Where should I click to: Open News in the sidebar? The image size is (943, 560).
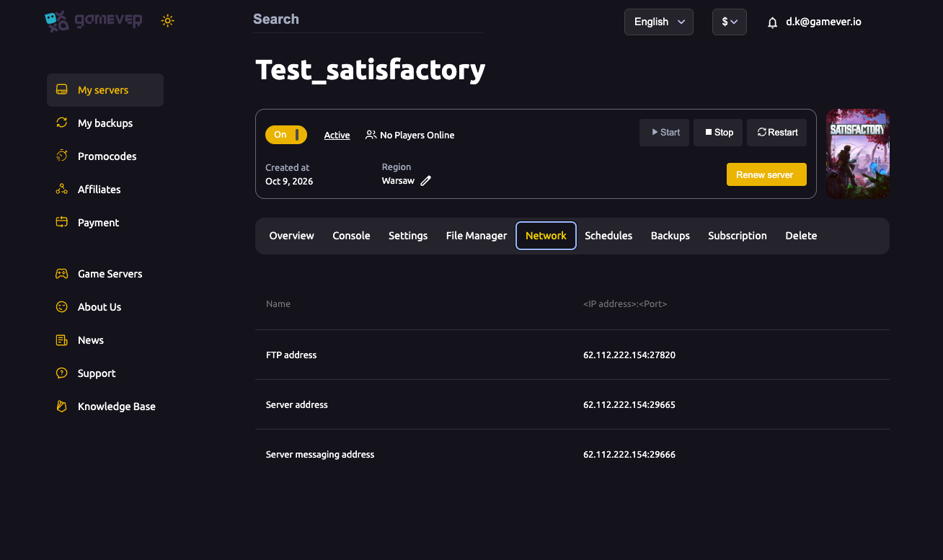(x=105, y=340)
